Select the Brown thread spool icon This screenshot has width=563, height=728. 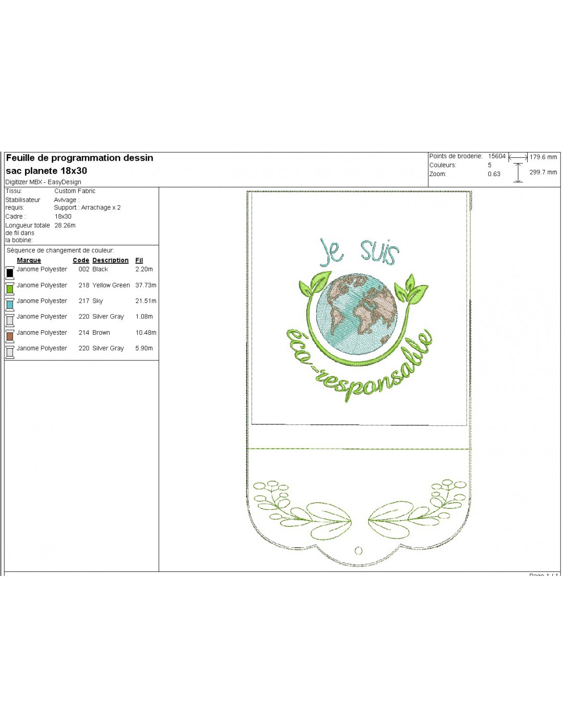pyautogui.click(x=10, y=336)
